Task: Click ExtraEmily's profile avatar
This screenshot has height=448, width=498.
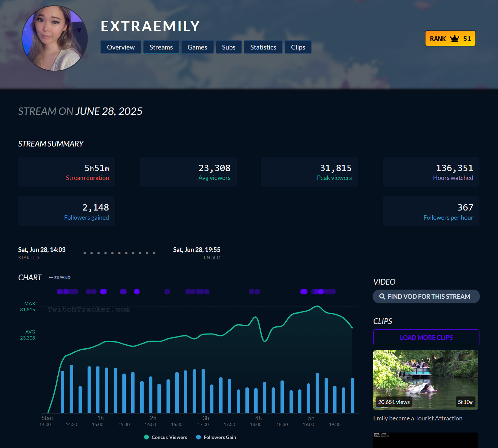Action: [55, 38]
